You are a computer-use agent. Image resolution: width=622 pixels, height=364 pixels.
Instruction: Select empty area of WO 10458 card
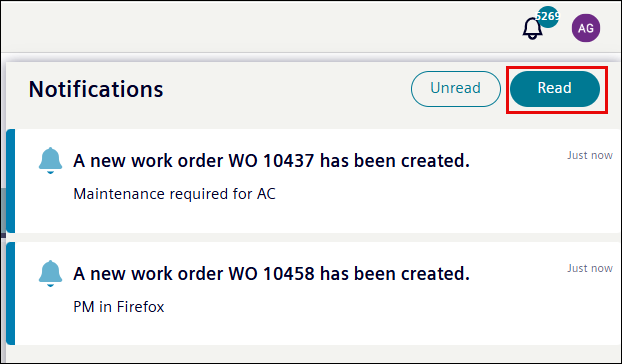tap(436, 319)
